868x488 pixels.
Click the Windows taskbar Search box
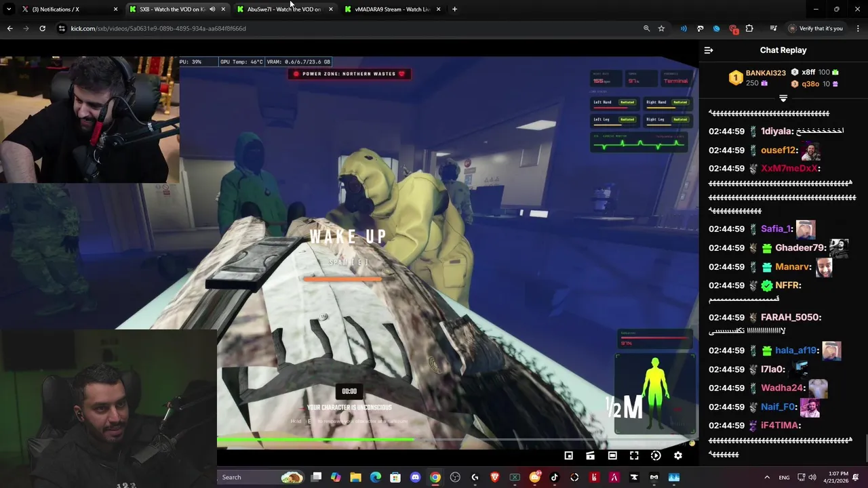pyautogui.click(x=261, y=477)
